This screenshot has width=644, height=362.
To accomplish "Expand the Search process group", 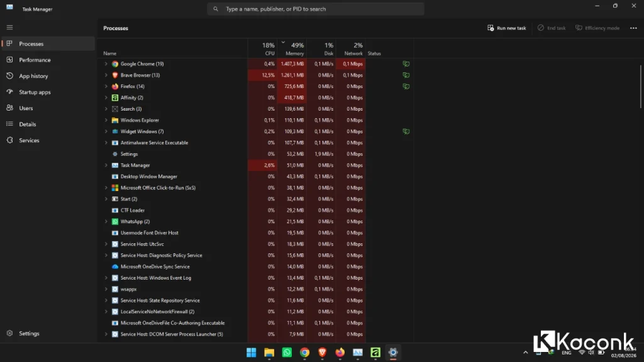I will tap(106, 109).
